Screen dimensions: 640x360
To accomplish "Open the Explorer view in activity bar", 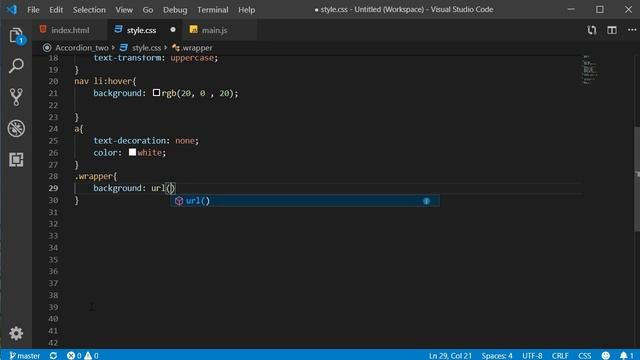I will click(x=16, y=36).
